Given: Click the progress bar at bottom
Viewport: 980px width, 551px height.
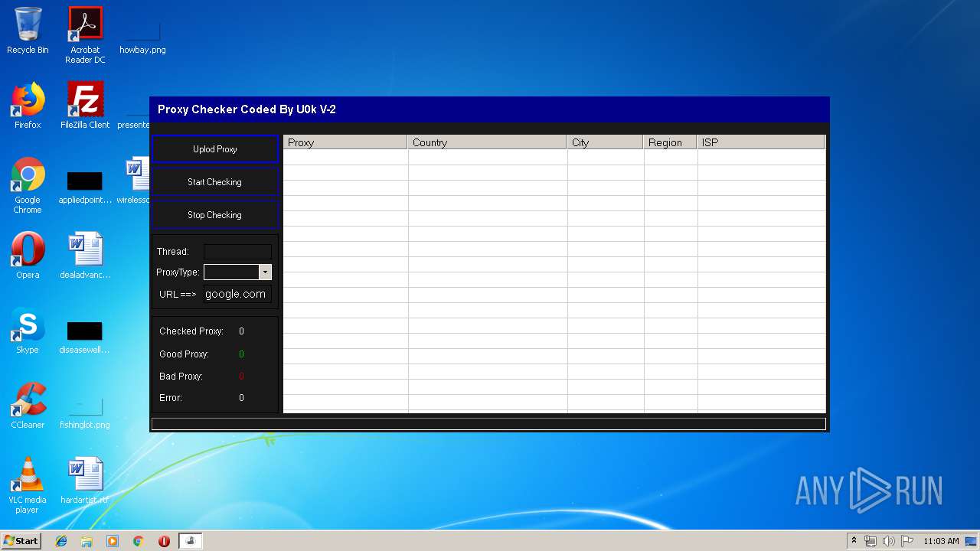Looking at the screenshot, I should click(488, 424).
